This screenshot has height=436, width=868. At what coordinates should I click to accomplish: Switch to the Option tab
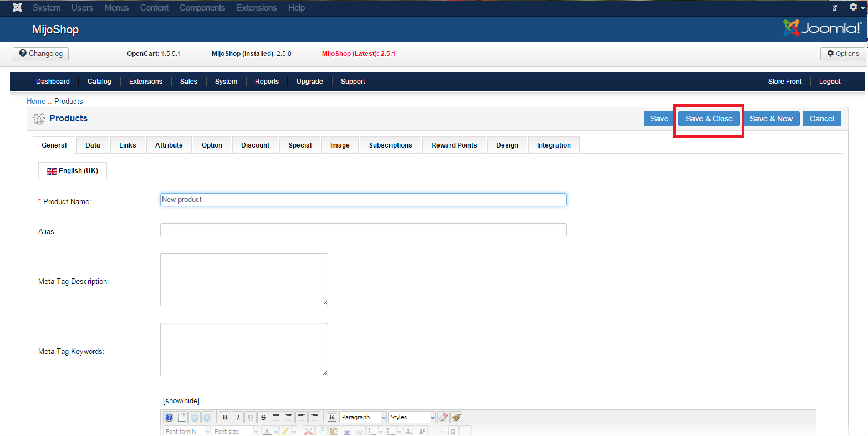212,145
